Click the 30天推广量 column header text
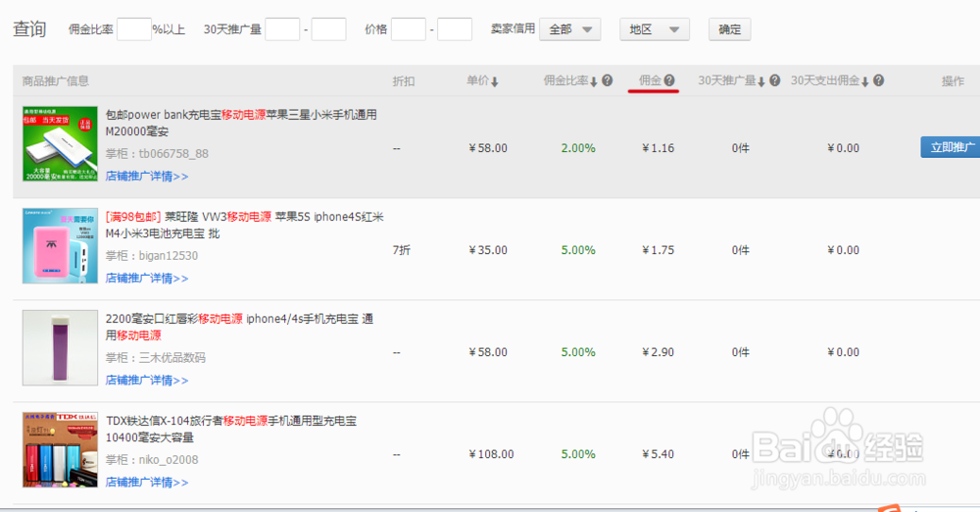Viewport: 980px width, 512px height. point(727,80)
